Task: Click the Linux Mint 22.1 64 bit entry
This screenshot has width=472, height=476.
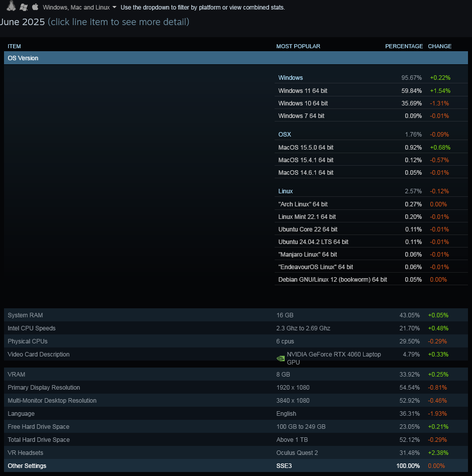Action: point(307,217)
